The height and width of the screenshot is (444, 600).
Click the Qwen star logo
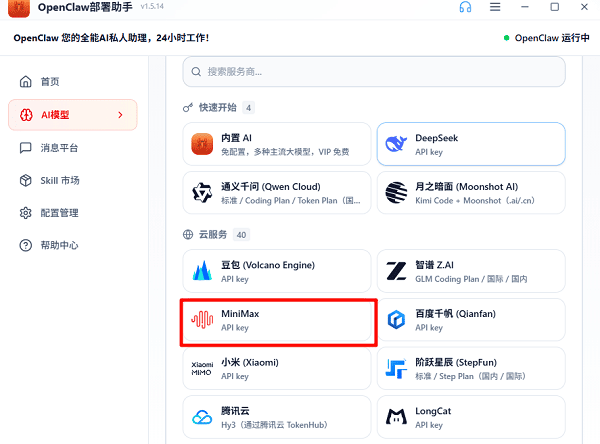pos(202,193)
